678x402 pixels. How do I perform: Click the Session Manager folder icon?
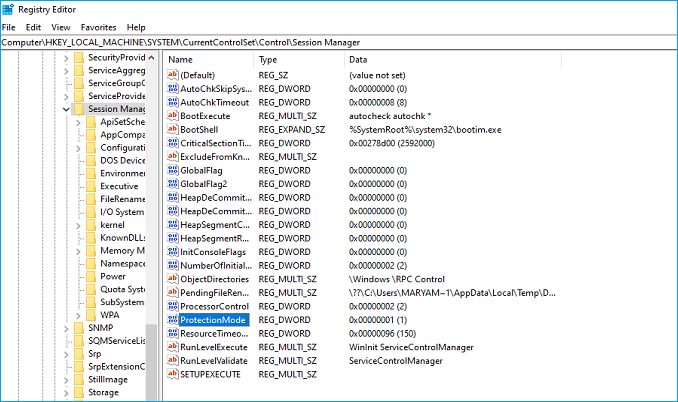79,109
